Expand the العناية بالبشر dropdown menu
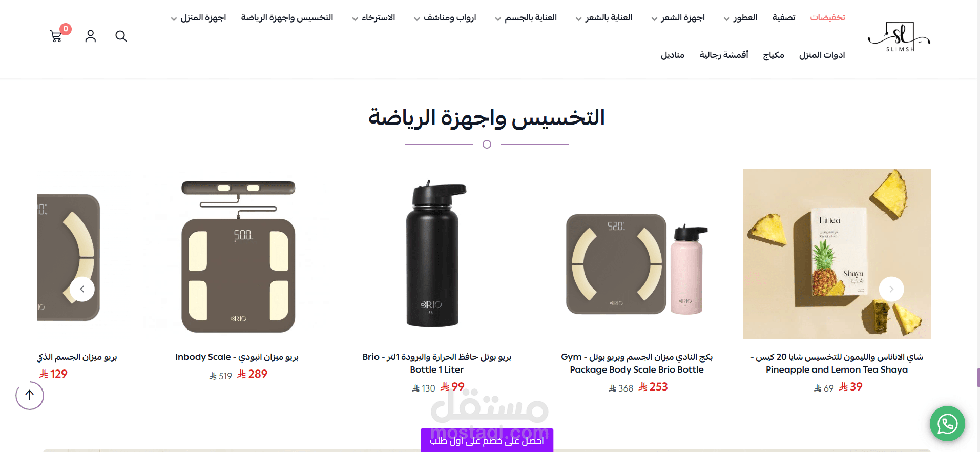 click(603, 18)
